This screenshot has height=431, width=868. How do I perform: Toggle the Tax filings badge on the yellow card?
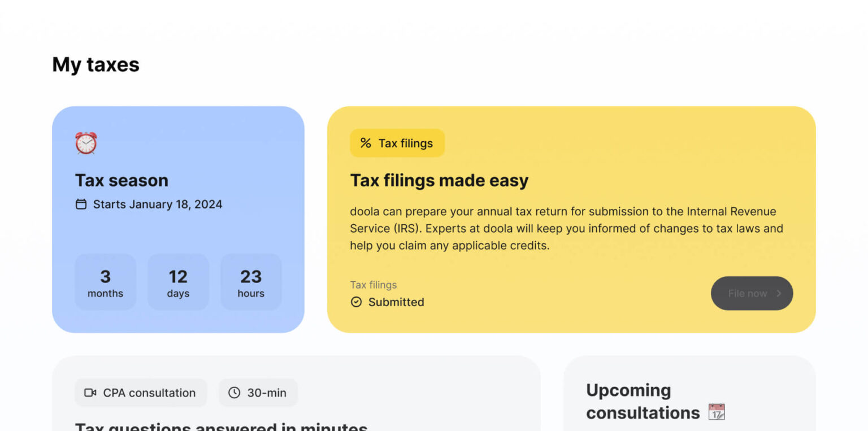397,143
